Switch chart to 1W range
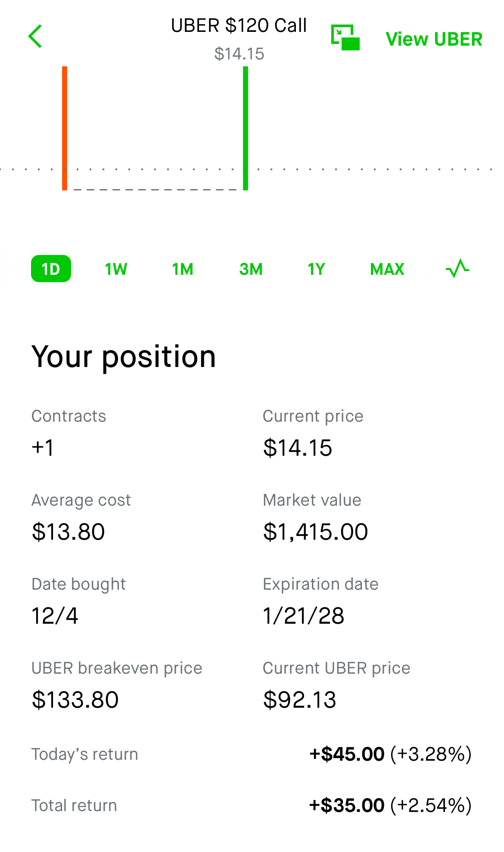The image size is (504, 852). (116, 269)
